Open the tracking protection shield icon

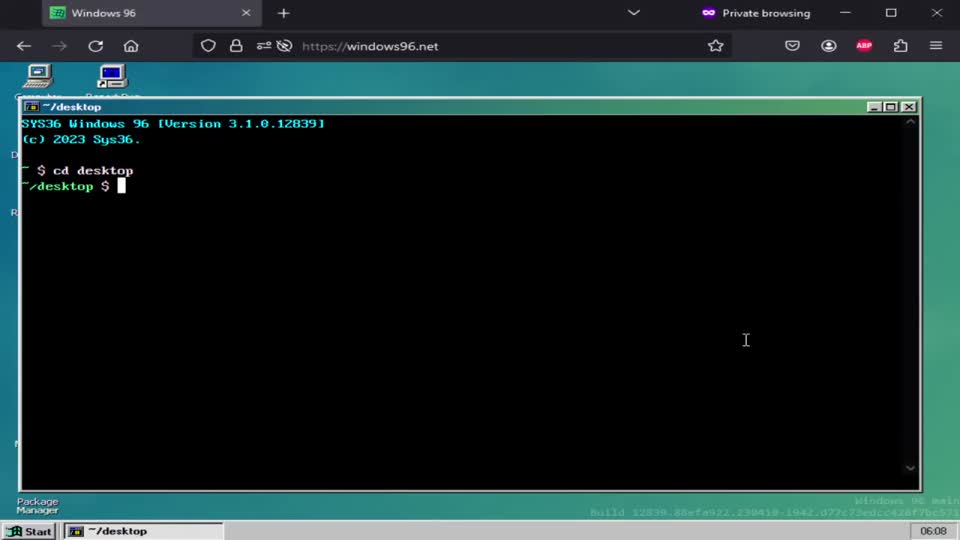coord(208,46)
